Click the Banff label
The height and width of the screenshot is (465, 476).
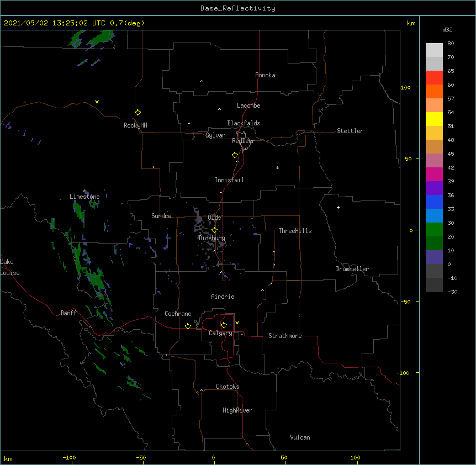[68, 313]
